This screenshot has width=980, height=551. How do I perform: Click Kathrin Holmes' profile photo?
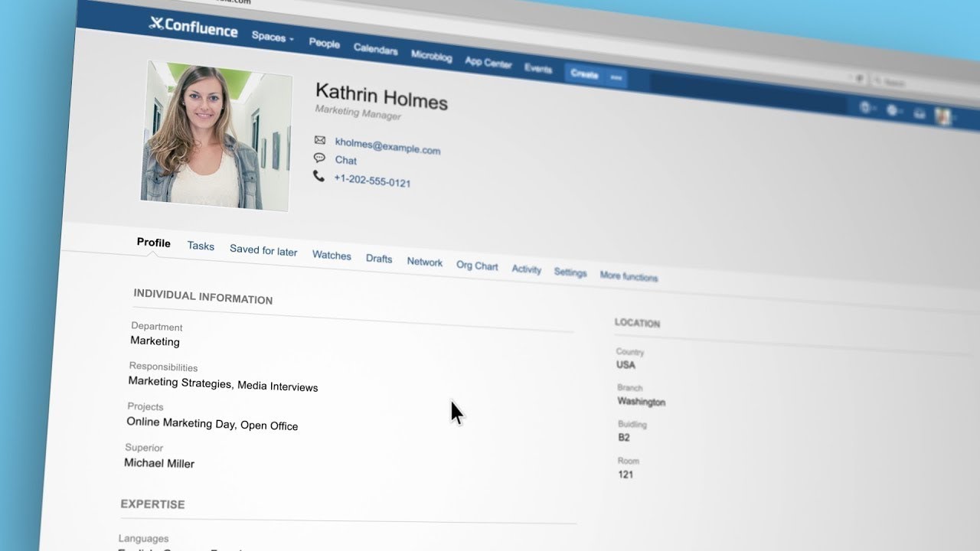215,135
